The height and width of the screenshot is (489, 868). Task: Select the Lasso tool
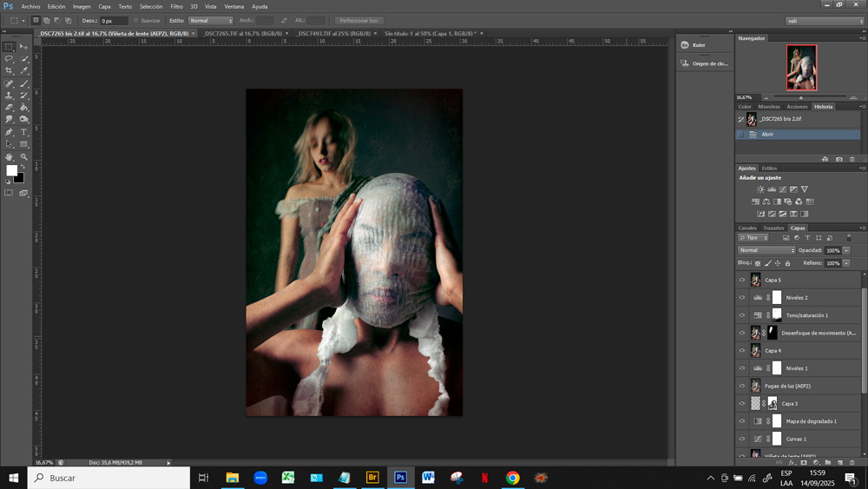[9, 59]
